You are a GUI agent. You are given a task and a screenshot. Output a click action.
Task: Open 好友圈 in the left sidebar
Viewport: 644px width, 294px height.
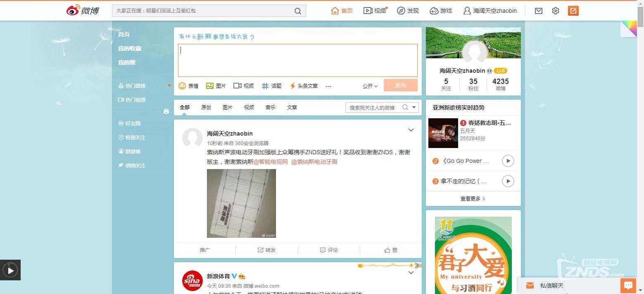click(x=129, y=124)
